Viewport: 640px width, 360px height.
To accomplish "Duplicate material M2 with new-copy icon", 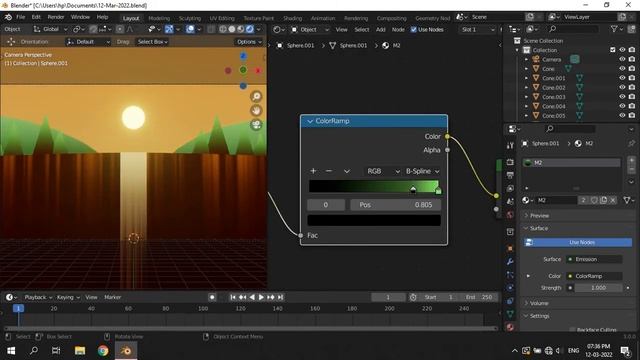I will point(603,200).
